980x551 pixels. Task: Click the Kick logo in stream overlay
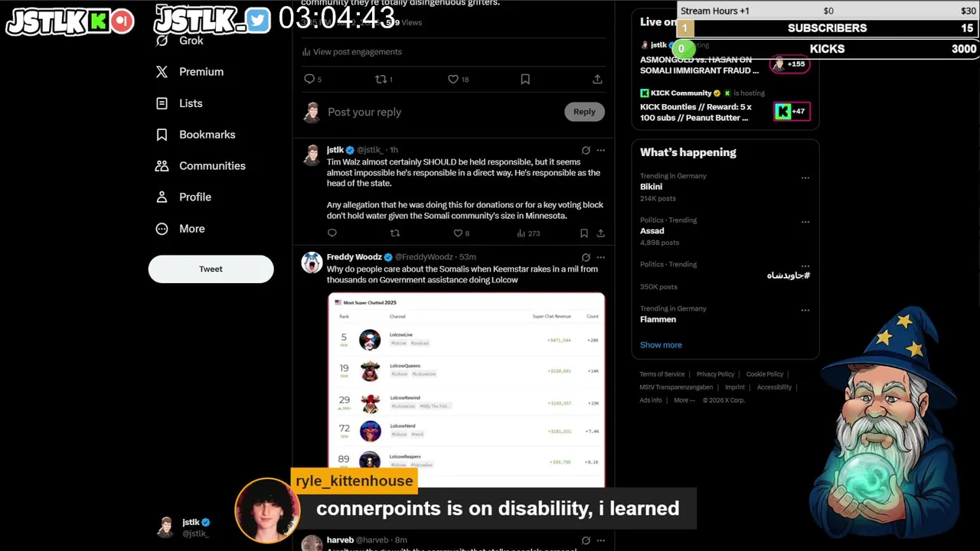click(x=98, y=21)
